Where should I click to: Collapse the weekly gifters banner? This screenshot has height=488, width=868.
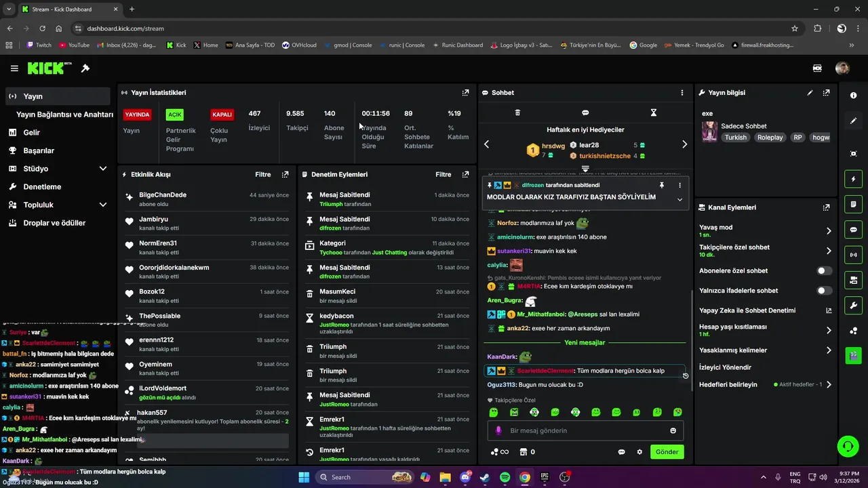tap(585, 168)
